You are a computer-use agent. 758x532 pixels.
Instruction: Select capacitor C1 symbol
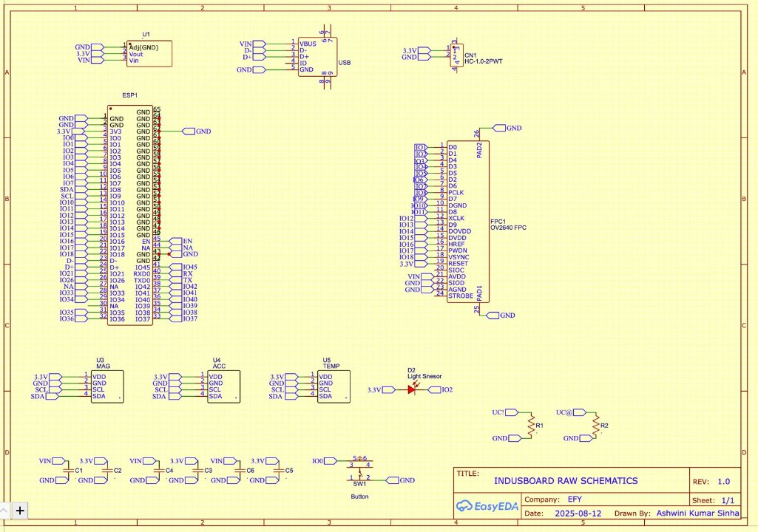68,470
